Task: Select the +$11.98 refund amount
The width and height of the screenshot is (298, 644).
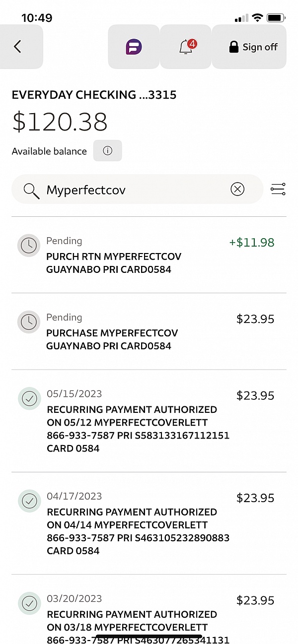Action: pyautogui.click(x=251, y=243)
